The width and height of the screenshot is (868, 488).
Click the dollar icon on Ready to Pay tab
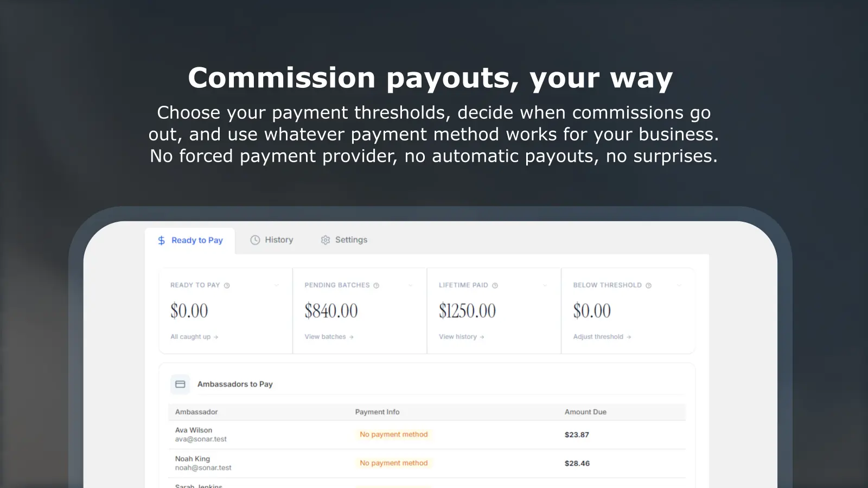tap(161, 240)
